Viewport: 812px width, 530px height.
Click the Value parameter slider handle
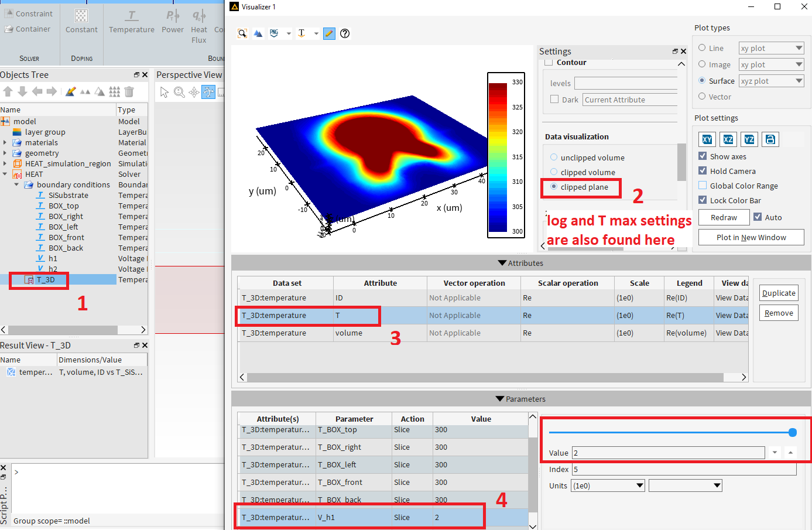coord(793,432)
